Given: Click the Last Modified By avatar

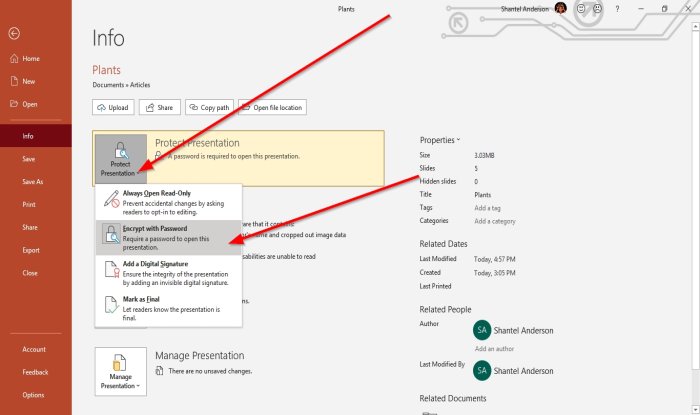Looking at the screenshot, I should (x=482, y=370).
